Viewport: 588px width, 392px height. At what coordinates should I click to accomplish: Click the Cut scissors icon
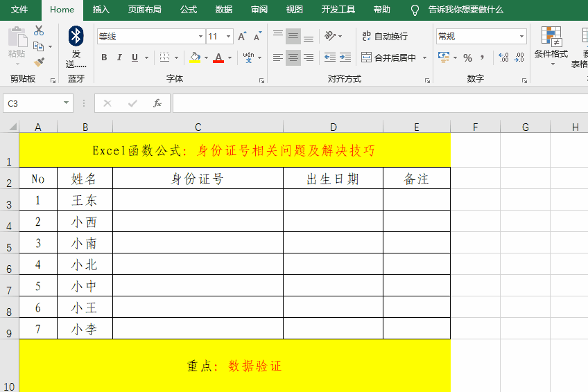click(38, 30)
